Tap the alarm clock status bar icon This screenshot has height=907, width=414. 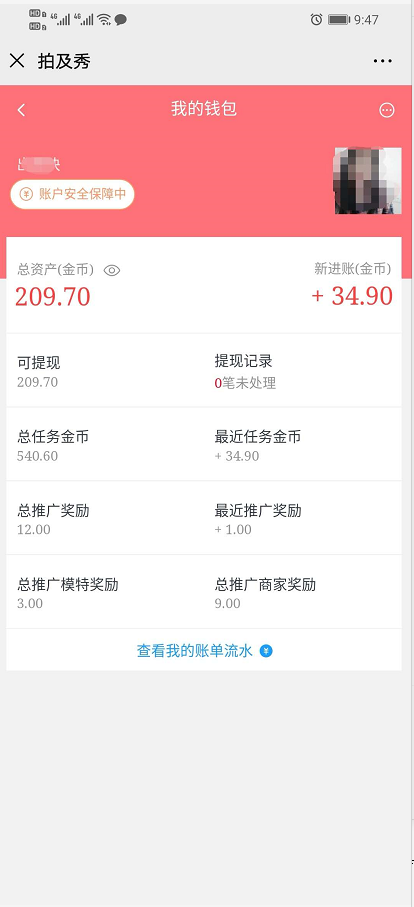click(x=316, y=20)
